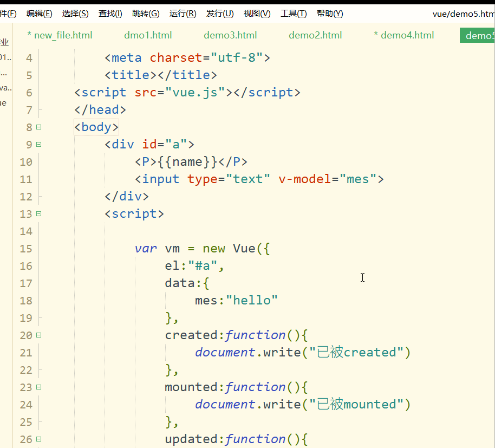Screen dimensions: 495x448
Task: Click the mes:"hello" property
Action: click(236, 301)
